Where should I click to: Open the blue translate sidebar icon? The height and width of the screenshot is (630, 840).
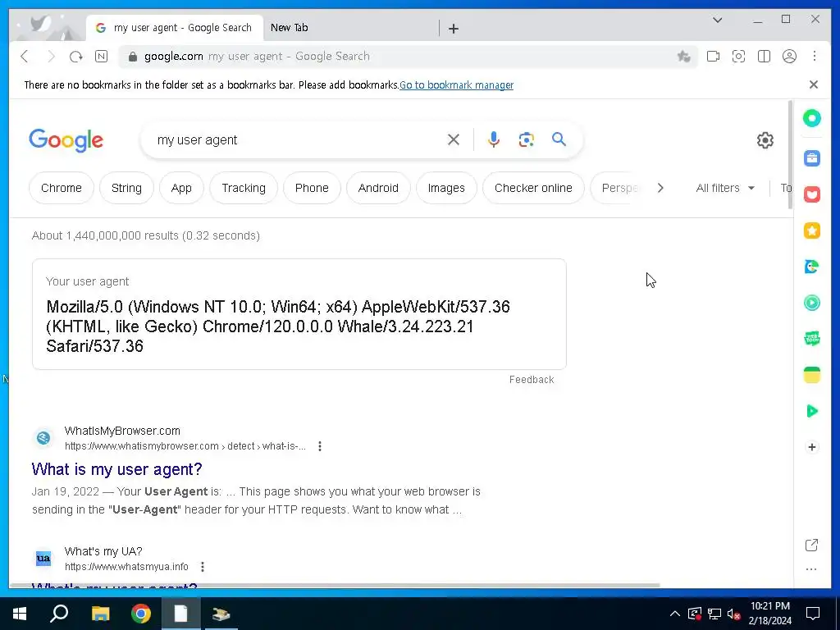point(811,267)
